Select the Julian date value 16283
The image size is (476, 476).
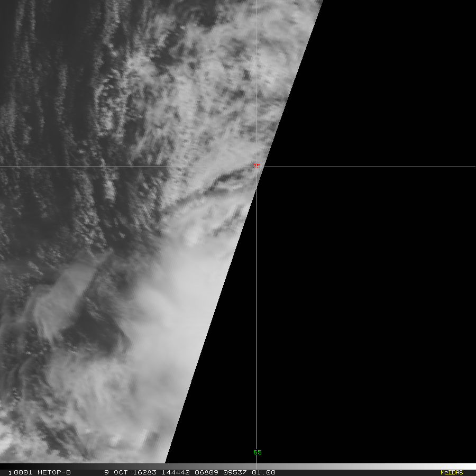[145, 472]
